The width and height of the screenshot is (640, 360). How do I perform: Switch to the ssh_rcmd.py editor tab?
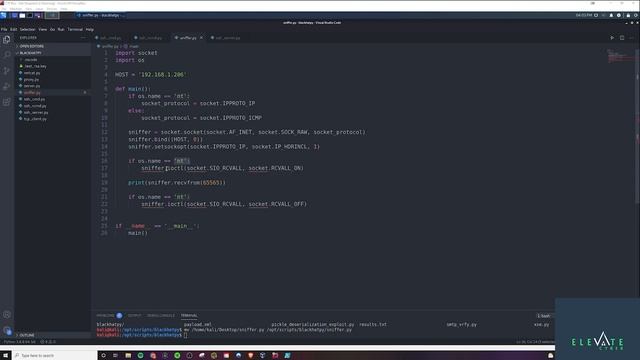pos(151,38)
